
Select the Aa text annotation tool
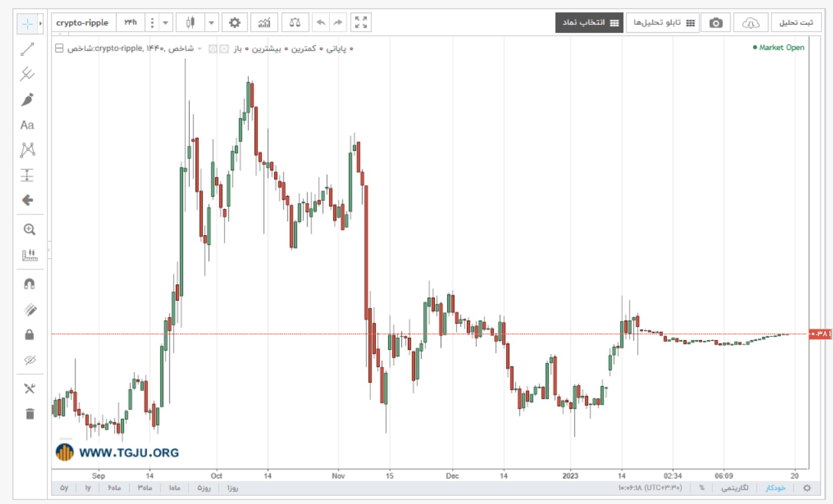click(27, 125)
